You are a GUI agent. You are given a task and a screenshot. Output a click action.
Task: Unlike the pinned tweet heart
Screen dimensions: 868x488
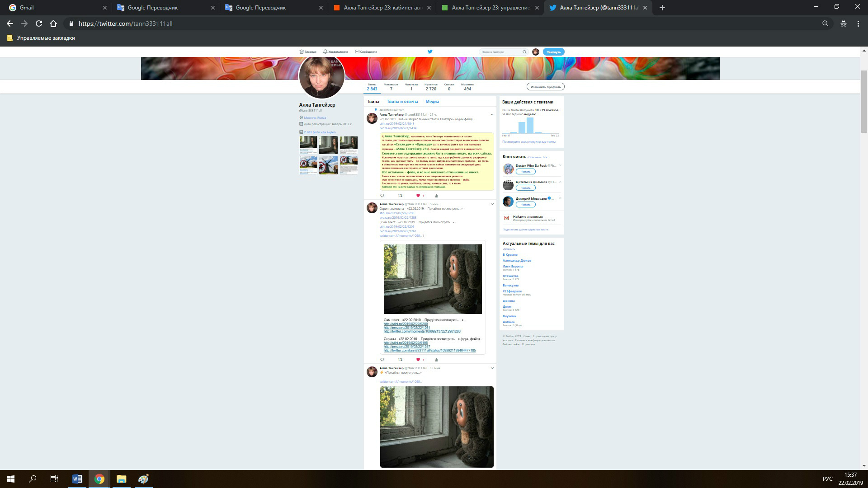(418, 196)
